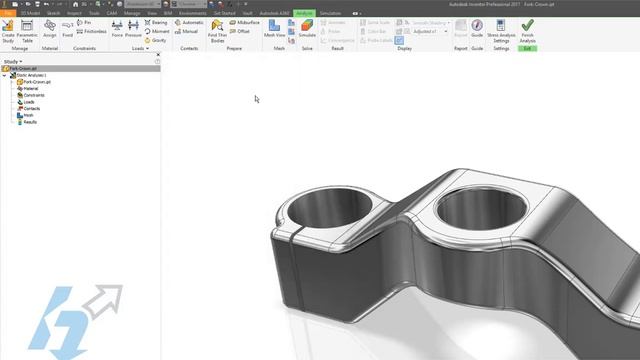Screen dimensions: 640x360
Task: Apply a Pressure load
Action: pyautogui.click(x=133, y=29)
